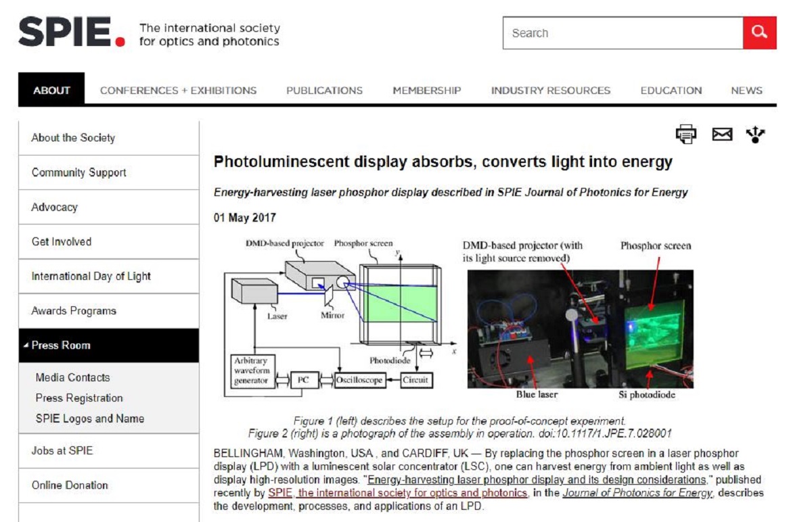Click the article headline about photoluminescent display

point(443,162)
